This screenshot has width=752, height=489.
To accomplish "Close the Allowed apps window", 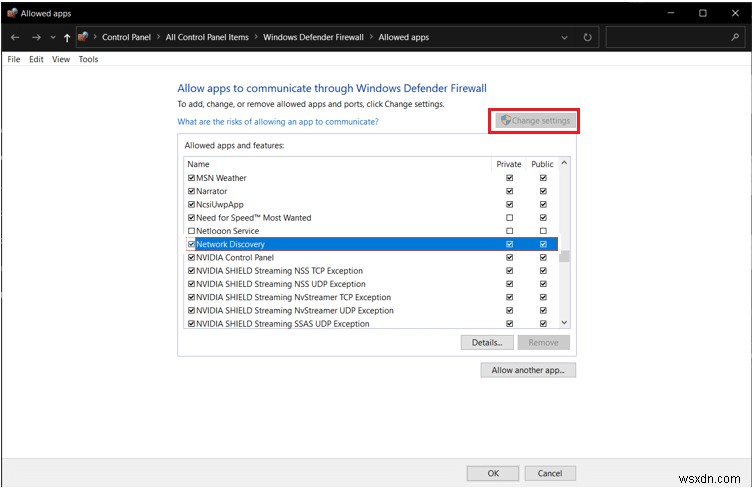I will (x=735, y=13).
